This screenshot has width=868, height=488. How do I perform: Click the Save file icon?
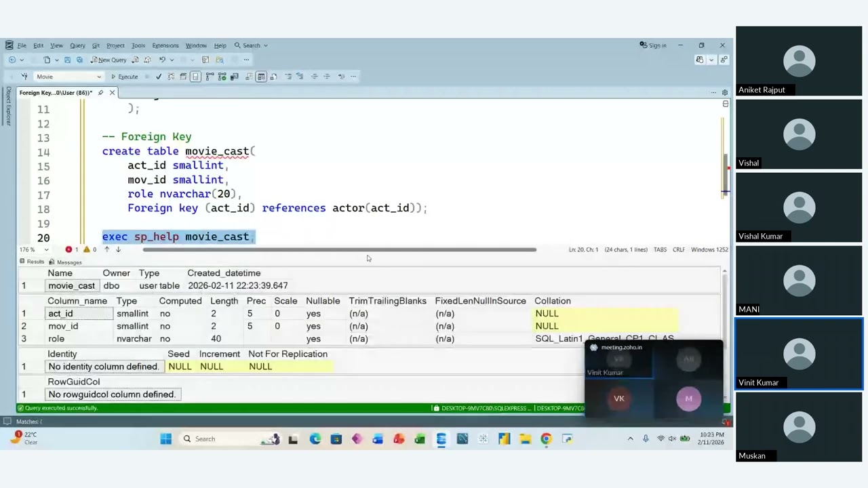pos(67,60)
